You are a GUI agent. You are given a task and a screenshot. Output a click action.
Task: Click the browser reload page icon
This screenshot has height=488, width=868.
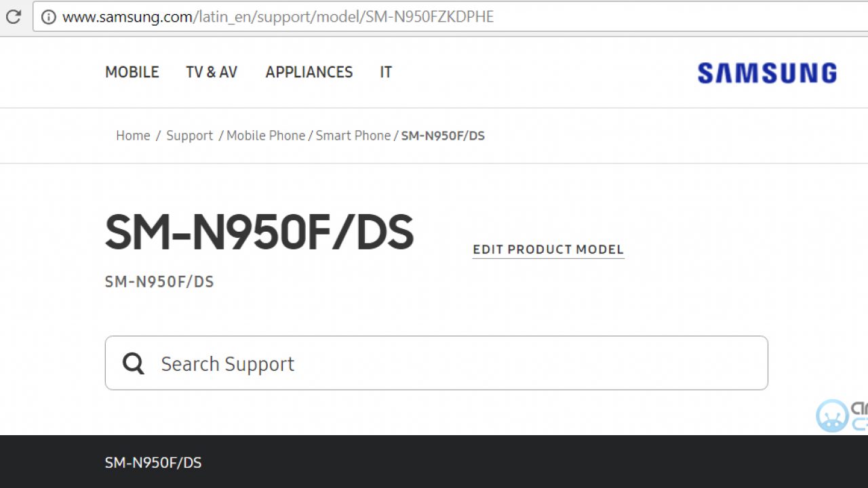click(x=13, y=17)
